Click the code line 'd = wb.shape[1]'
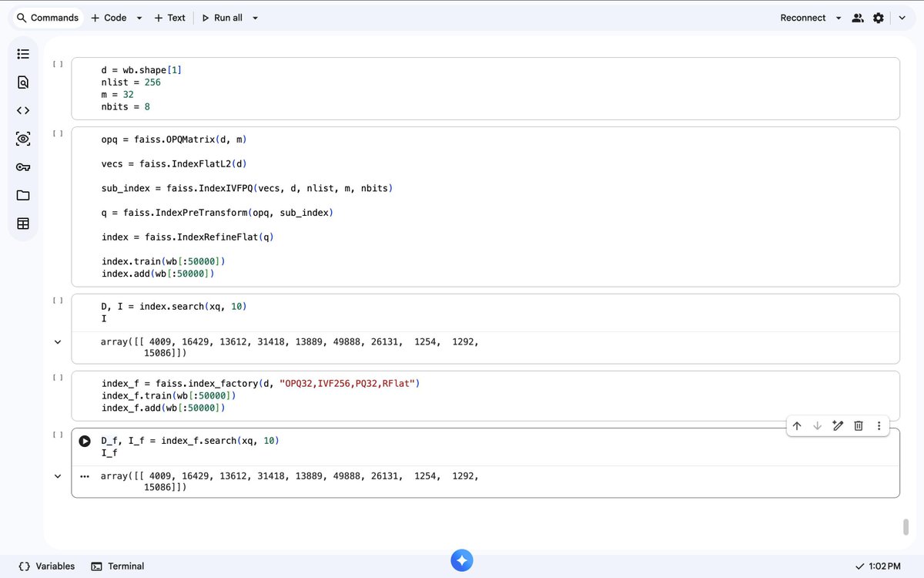The image size is (924, 578). point(142,70)
